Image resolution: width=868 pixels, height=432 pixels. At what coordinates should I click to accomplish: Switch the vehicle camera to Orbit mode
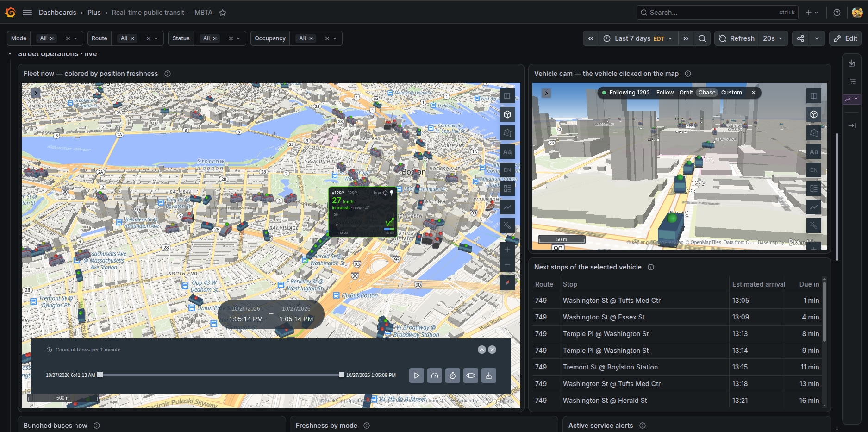(x=686, y=93)
